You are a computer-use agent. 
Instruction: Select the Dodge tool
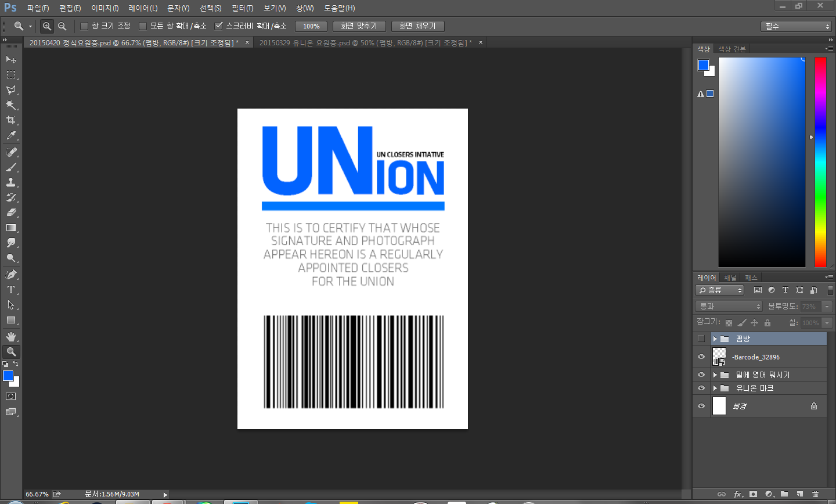[11, 258]
